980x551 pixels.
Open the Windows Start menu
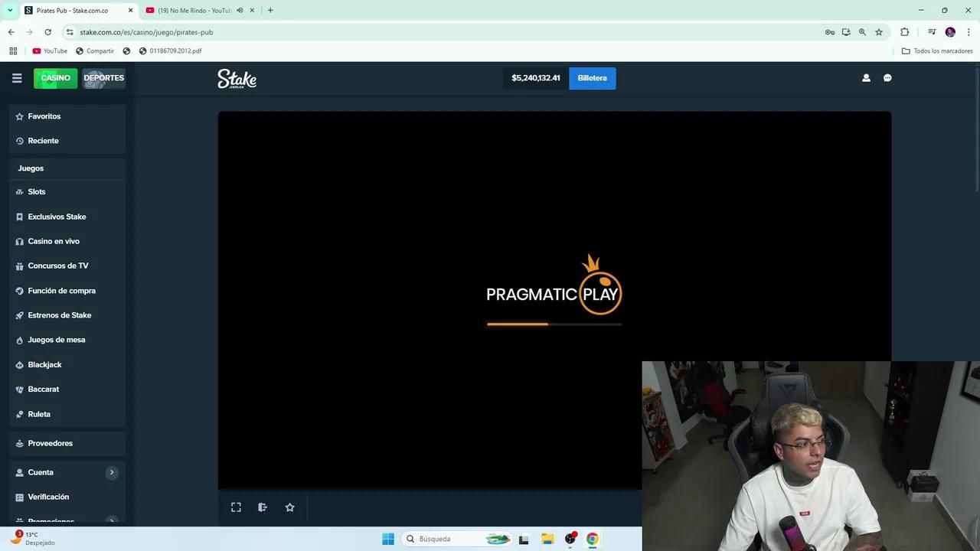[388, 539]
